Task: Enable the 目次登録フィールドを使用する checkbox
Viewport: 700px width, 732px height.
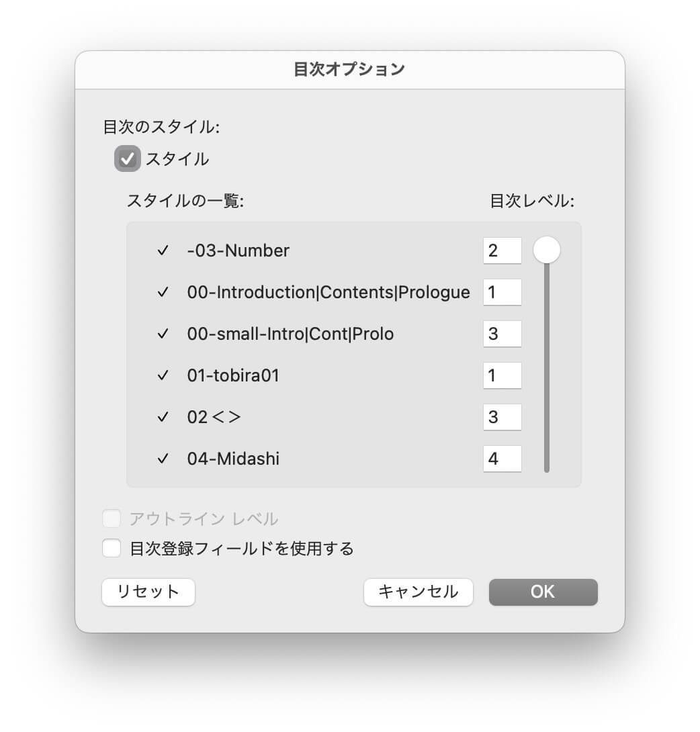Action: pos(112,549)
